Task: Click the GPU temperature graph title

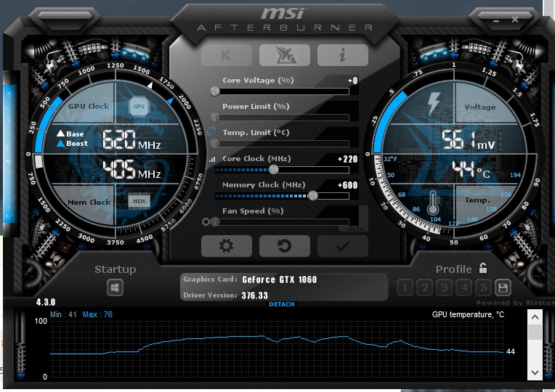Action: [x=468, y=314]
